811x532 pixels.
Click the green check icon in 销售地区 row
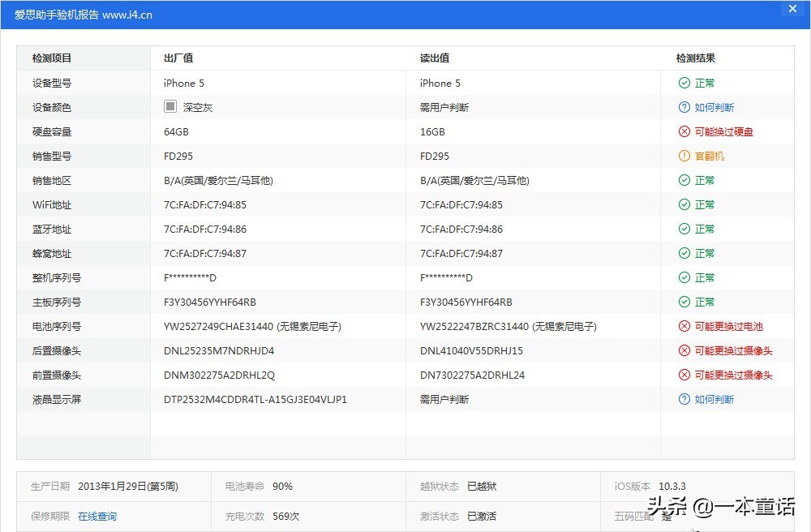684,180
